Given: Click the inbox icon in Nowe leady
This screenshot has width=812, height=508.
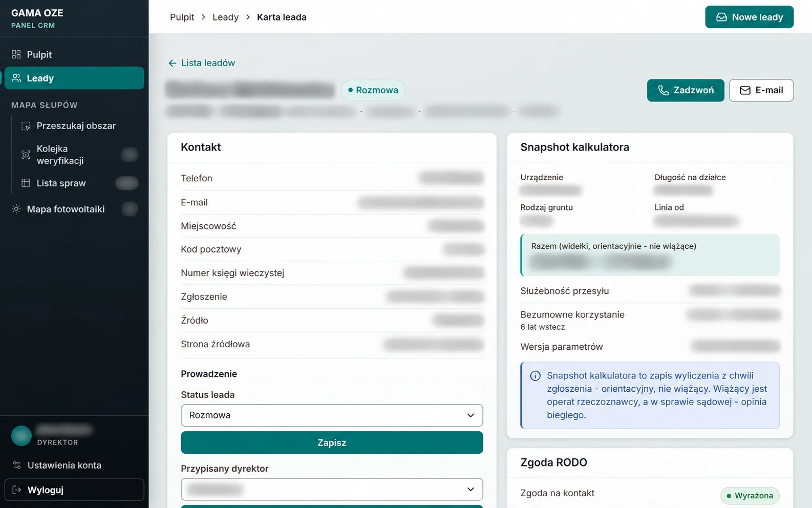Looking at the screenshot, I should [x=721, y=17].
